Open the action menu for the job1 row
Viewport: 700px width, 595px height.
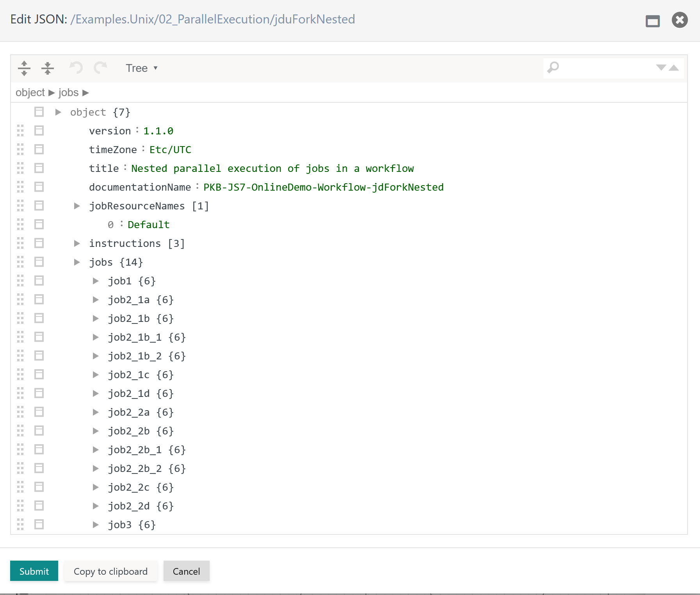click(x=39, y=281)
